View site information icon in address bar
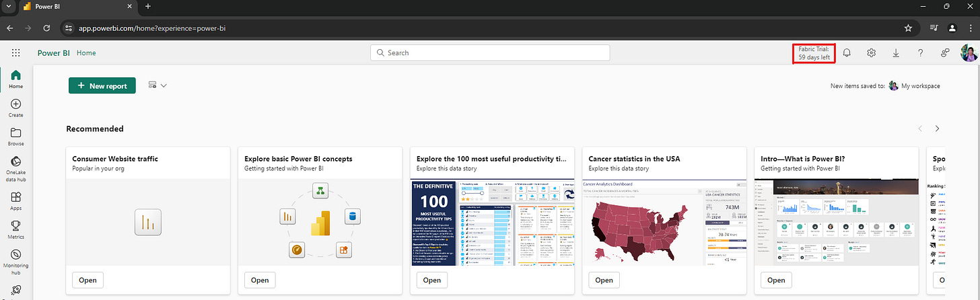The height and width of the screenshot is (300, 980). tap(68, 28)
